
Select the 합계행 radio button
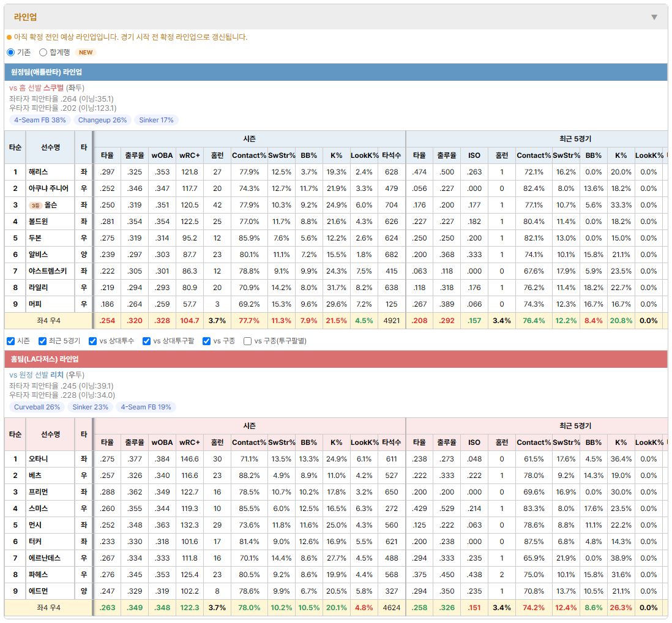point(43,52)
